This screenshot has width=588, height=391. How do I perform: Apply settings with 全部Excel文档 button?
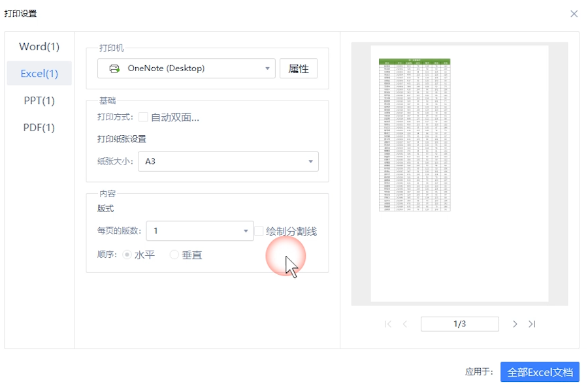coord(540,371)
